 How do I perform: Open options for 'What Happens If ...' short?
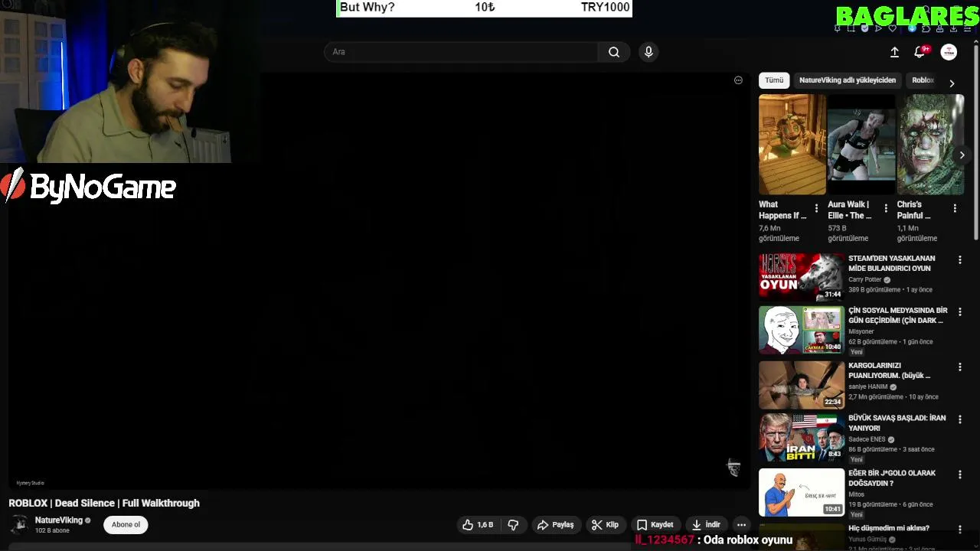[816, 208]
